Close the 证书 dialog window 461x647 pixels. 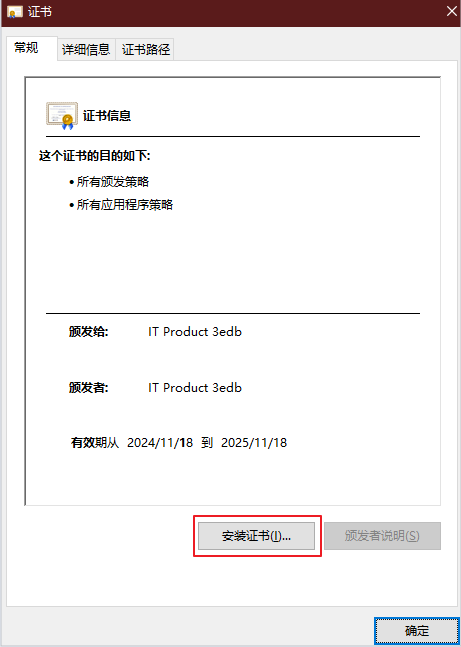pyautogui.click(x=452, y=12)
